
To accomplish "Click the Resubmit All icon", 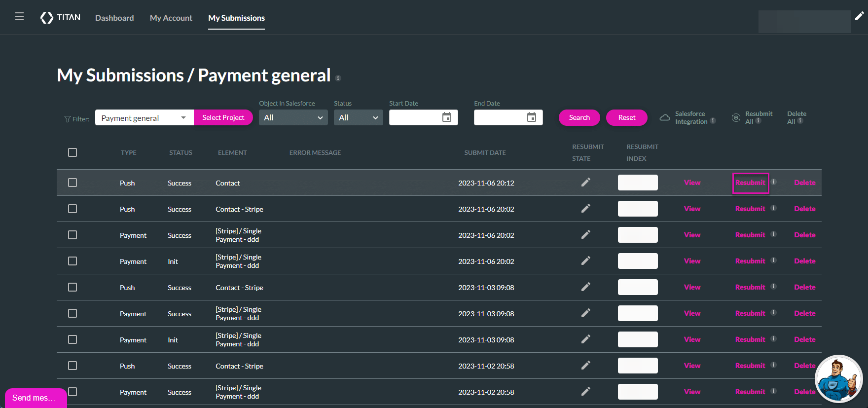I will (736, 117).
